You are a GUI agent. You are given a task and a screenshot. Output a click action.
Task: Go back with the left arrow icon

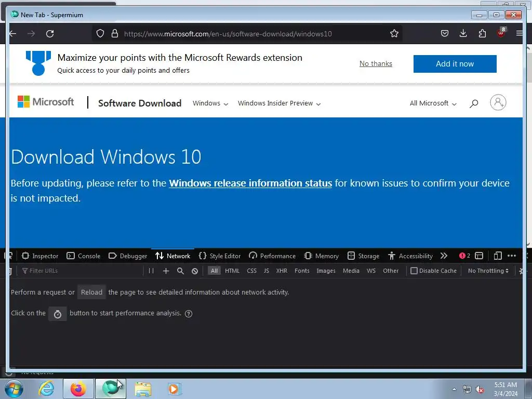click(x=13, y=34)
